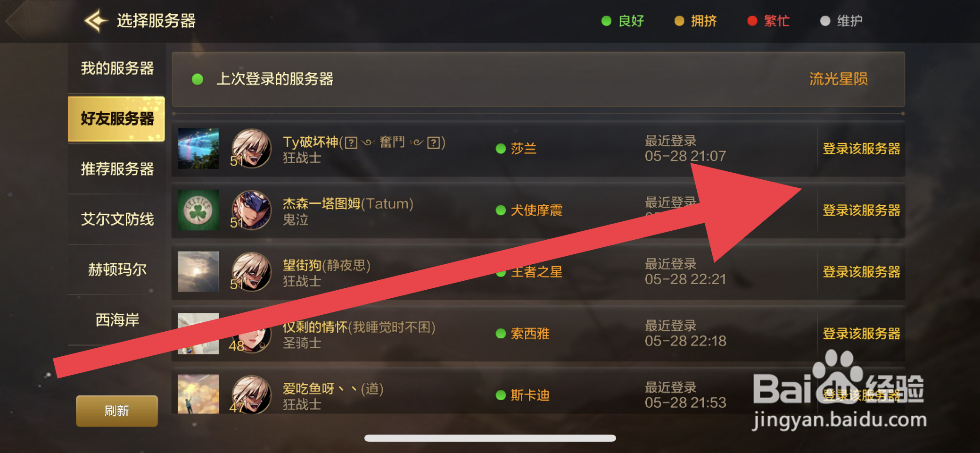Image resolution: width=980 pixels, height=453 pixels.
Task: Click the Celtics clover profile picture
Action: coord(198,210)
